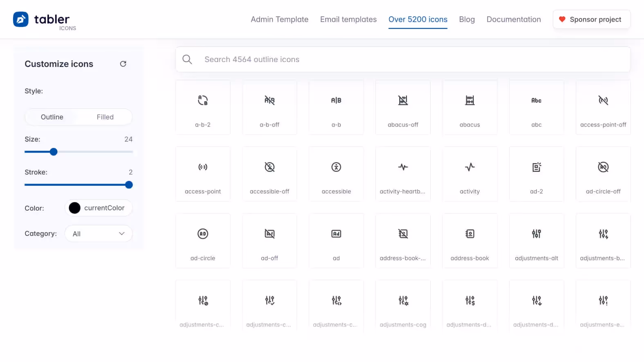Select the ad-circle icon
This screenshot has width=644, height=362.
pyautogui.click(x=203, y=241)
